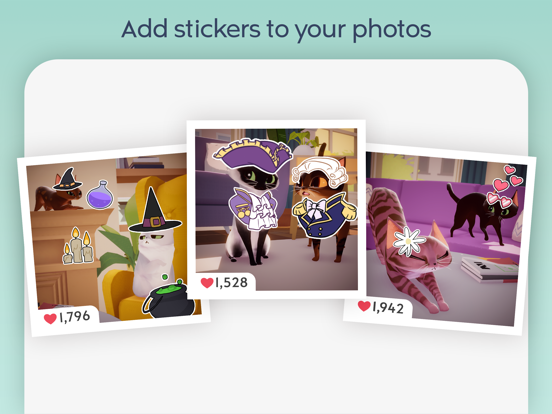Select the purple pirate tricorn hat sticker
552x414 pixels.
tap(253, 153)
